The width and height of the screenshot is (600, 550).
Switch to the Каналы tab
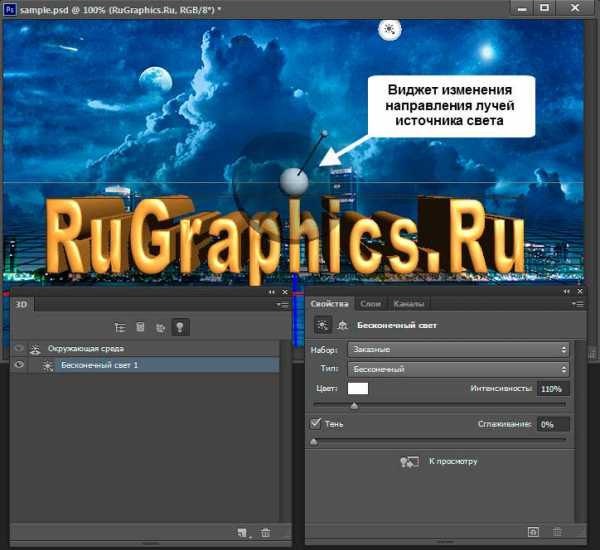pos(408,303)
